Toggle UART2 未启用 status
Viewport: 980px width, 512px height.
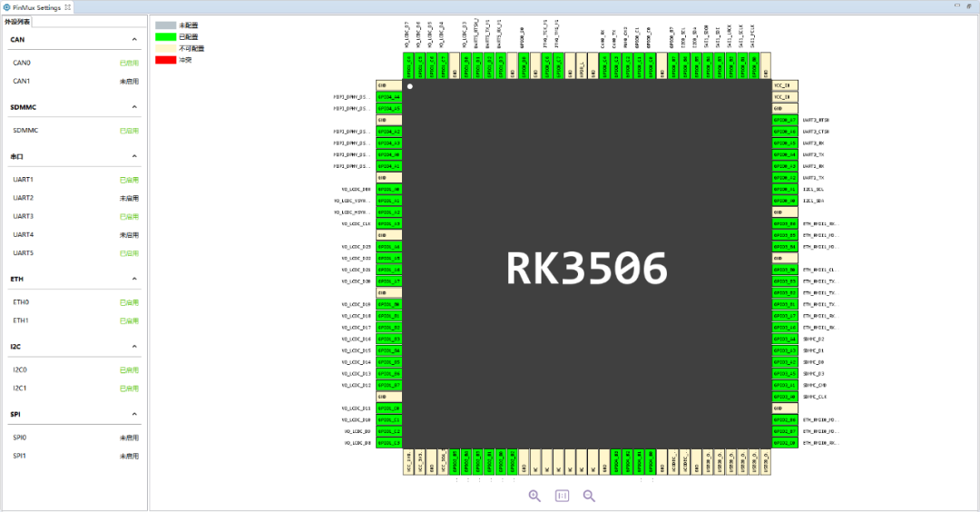point(130,198)
